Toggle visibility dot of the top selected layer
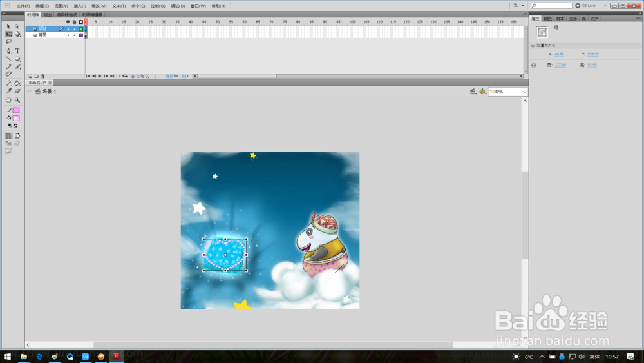This screenshot has width=644, height=363. (68, 29)
